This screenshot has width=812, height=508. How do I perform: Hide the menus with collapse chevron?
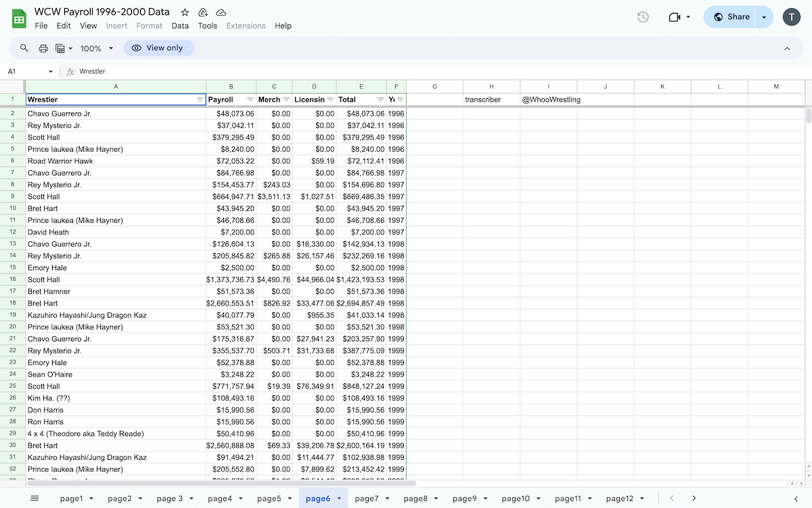pyautogui.click(x=787, y=48)
